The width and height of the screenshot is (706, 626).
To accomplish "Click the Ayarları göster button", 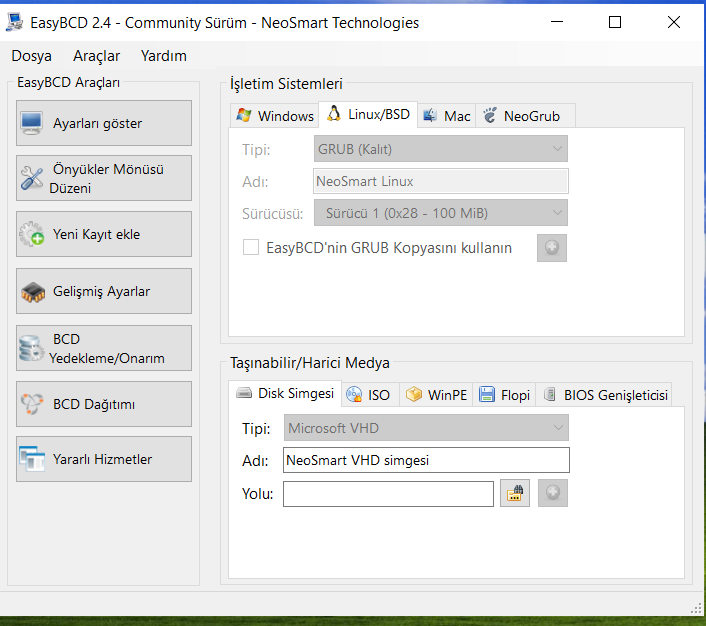I will [104, 123].
